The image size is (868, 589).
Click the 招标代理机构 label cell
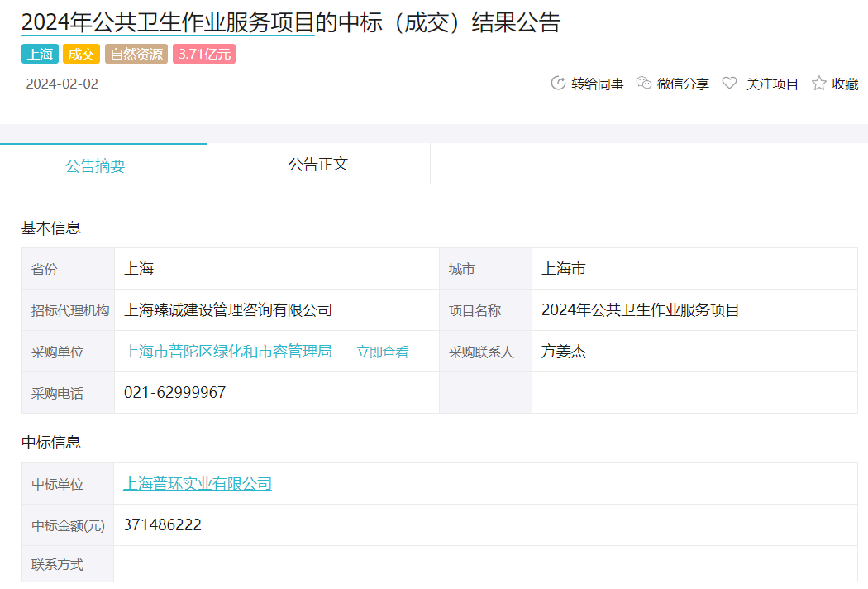coord(68,310)
